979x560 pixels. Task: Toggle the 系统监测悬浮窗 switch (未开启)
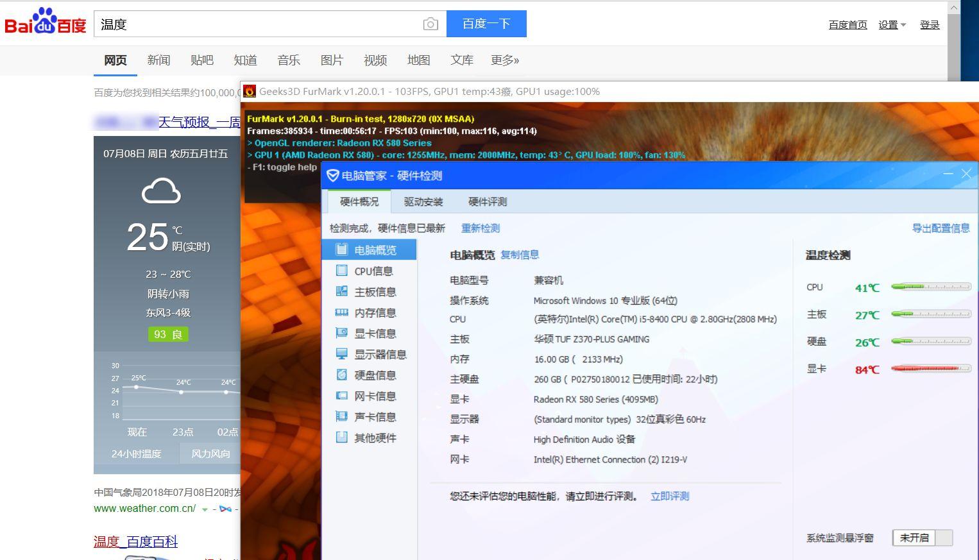click(x=923, y=538)
